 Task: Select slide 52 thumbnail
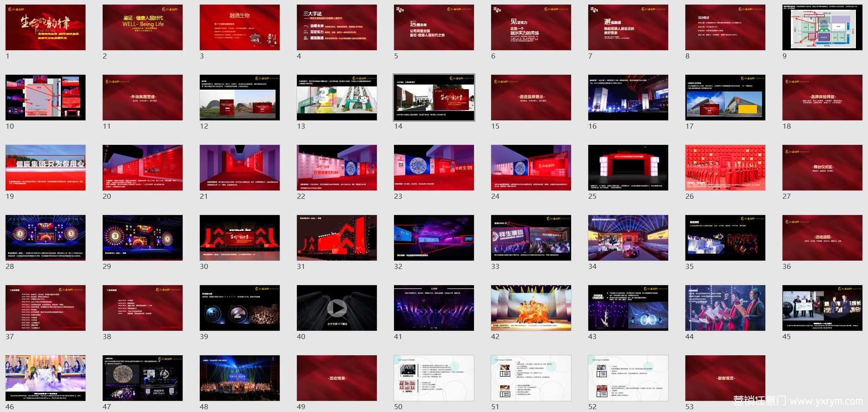[x=628, y=378]
